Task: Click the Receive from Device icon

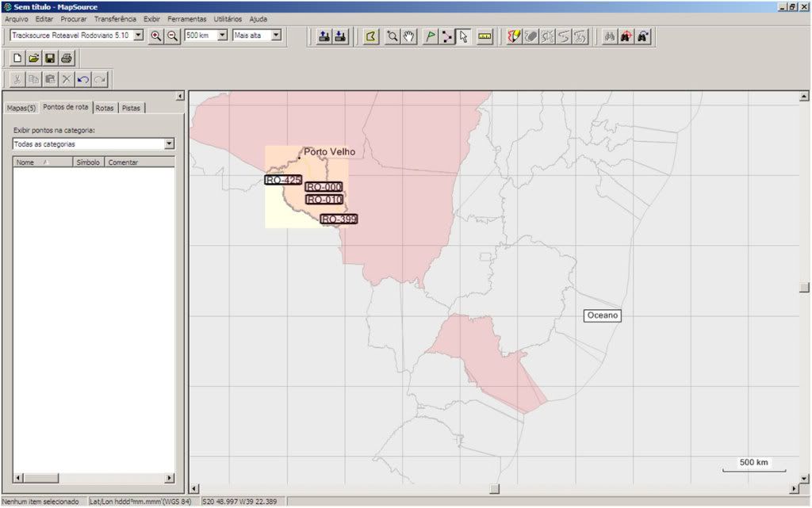Action: tap(341, 36)
